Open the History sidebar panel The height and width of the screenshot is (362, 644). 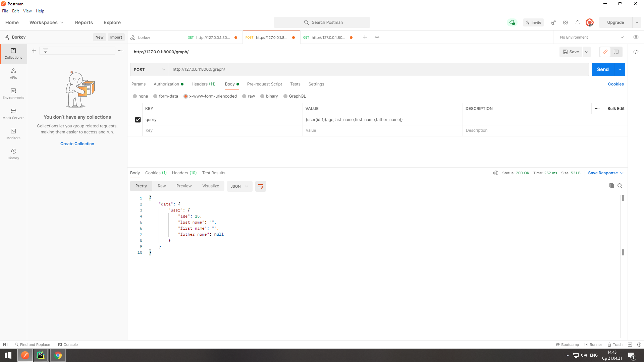[x=13, y=154]
